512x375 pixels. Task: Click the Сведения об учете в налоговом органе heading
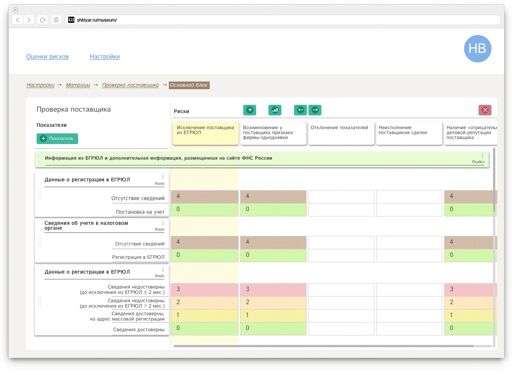click(x=86, y=225)
